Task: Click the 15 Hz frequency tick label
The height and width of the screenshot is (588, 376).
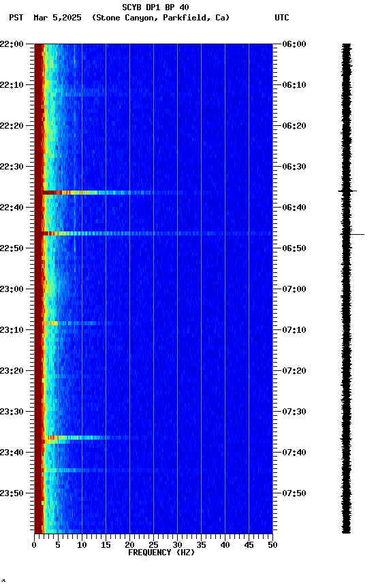Action: coord(106,545)
